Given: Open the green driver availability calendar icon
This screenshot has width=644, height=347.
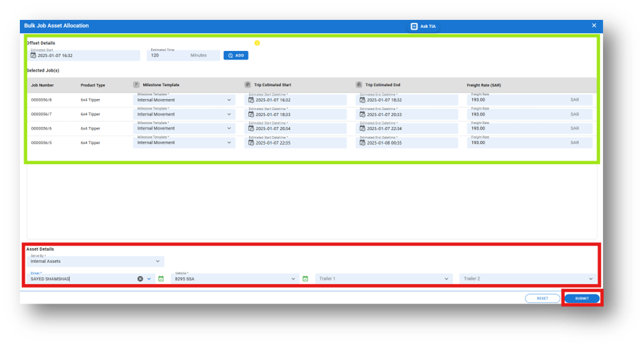Looking at the screenshot, I should [161, 279].
